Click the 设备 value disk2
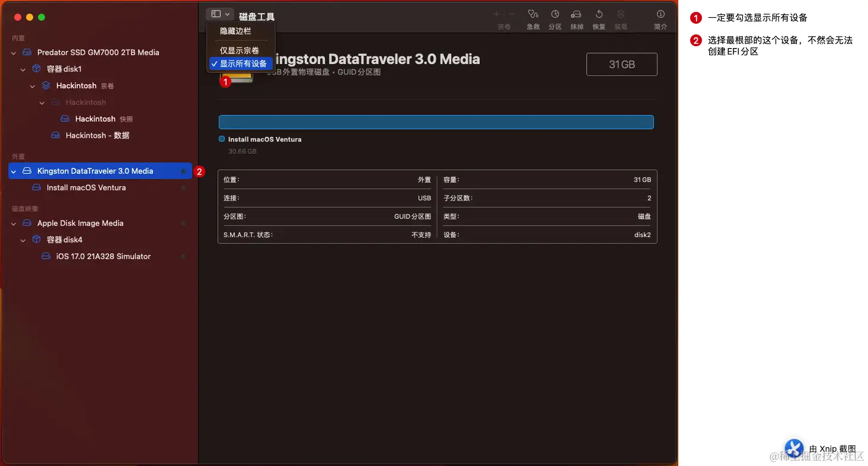868x466 pixels. pos(643,235)
